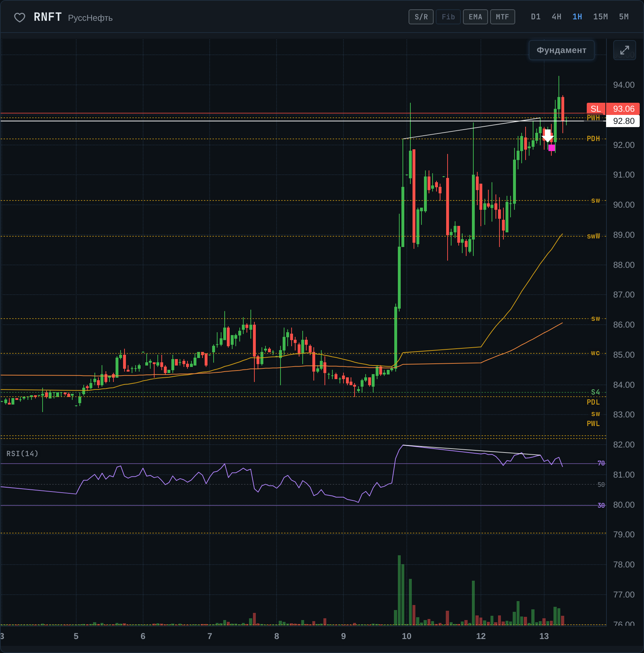Image resolution: width=644 pixels, height=653 pixels.
Task: Click the SL 93.06 price label
Action: coord(613,109)
